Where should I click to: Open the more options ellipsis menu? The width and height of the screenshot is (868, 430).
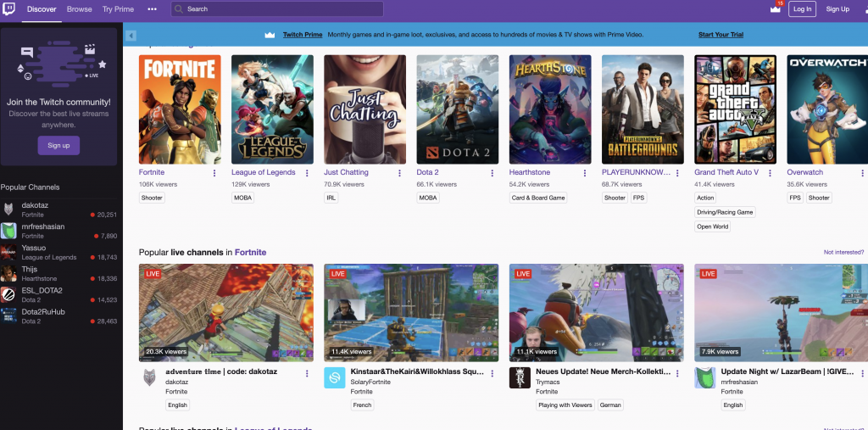tap(153, 9)
